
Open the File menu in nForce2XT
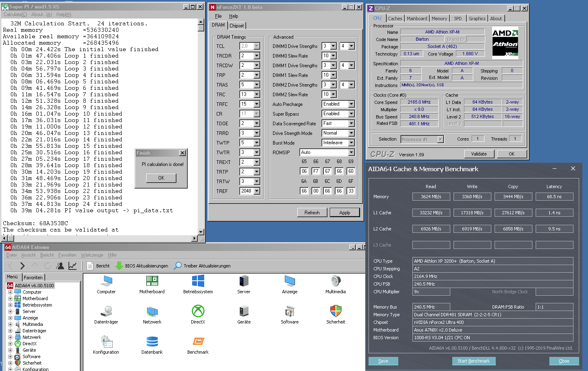(x=218, y=16)
